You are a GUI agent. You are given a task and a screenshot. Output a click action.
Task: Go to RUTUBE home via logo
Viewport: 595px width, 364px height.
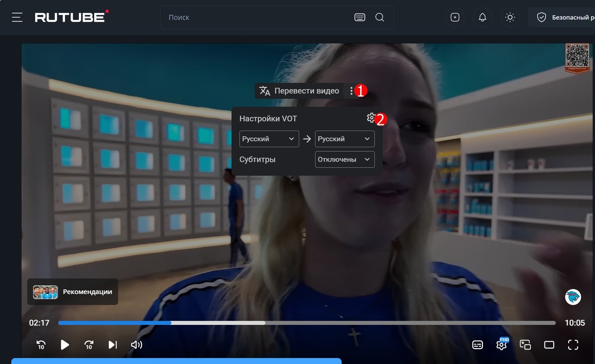point(71,17)
